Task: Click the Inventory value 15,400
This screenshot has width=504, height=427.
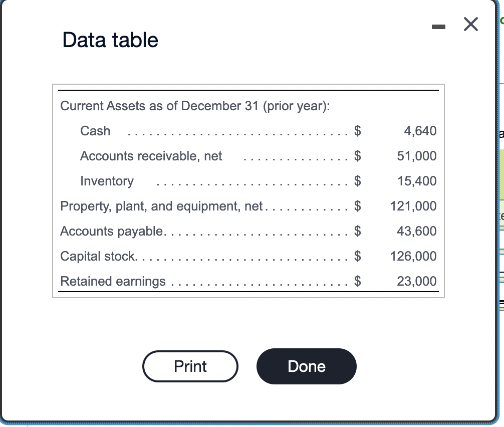Action: 417,181
